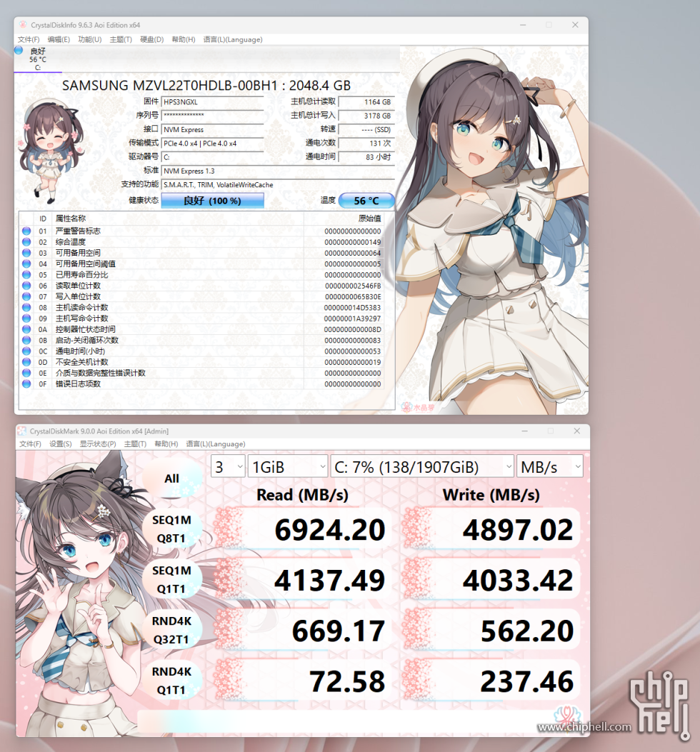Viewport: 700px width, 752px height.
Task: Click status orb for attribute 09 主机写命令计数
Action: (x=26, y=319)
